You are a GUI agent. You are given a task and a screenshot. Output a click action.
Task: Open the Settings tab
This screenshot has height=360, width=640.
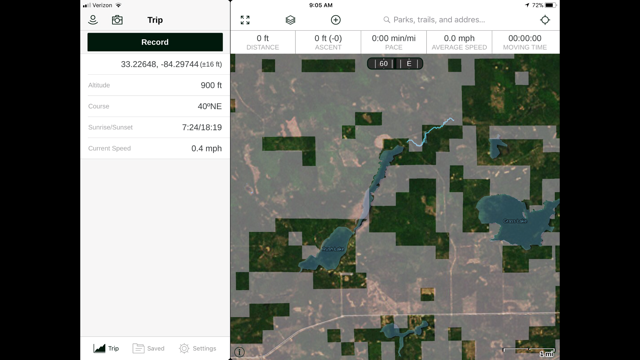[x=198, y=348]
